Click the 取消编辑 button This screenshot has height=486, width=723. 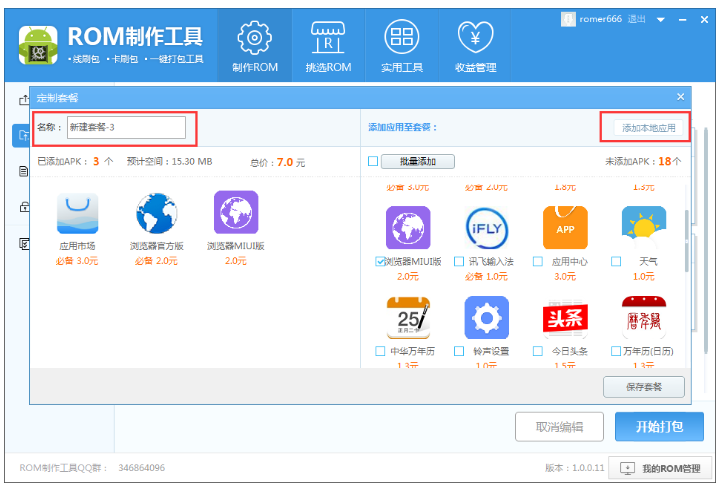(559, 427)
